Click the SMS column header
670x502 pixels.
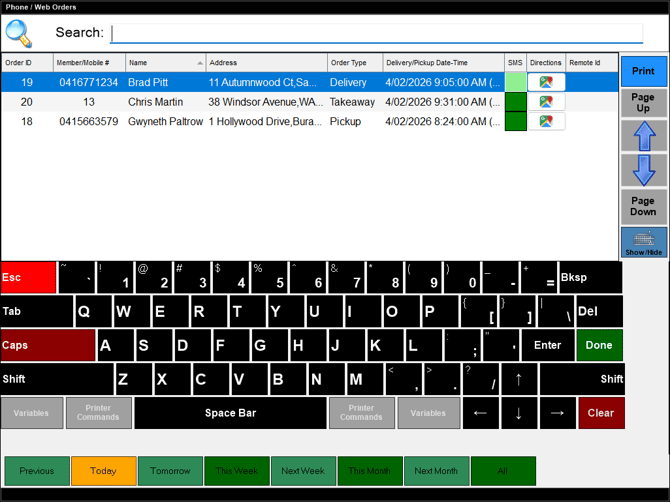(x=515, y=63)
